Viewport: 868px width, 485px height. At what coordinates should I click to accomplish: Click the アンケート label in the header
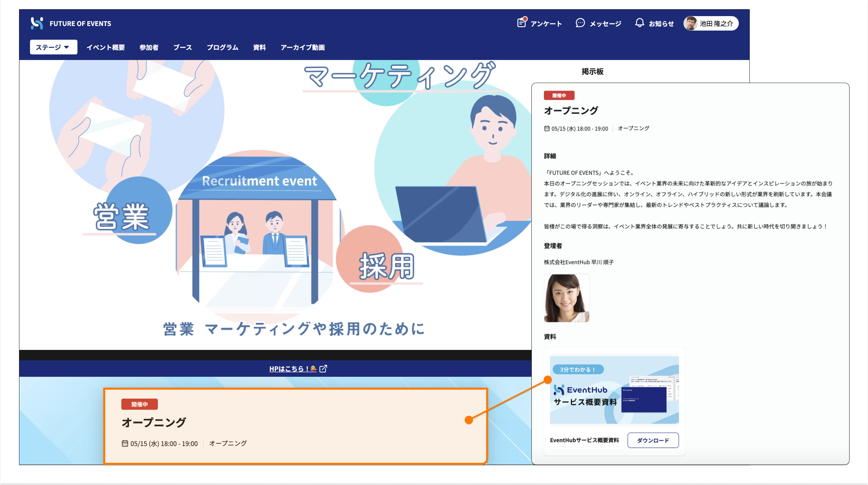point(546,24)
